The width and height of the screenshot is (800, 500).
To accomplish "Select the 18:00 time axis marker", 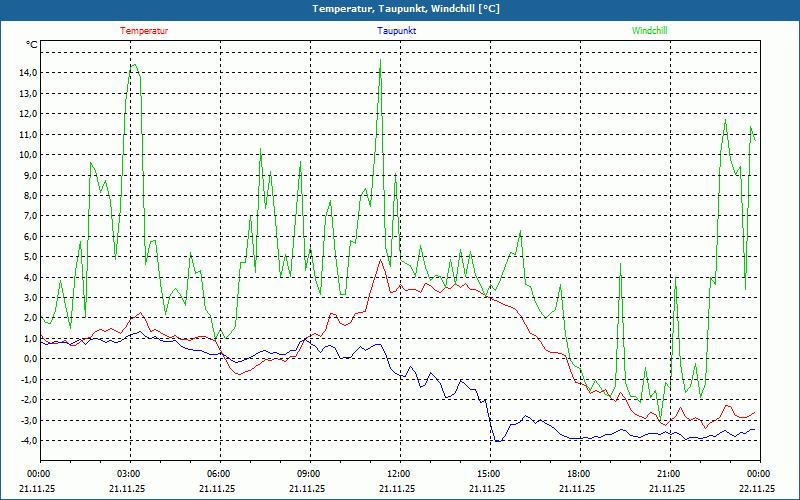I will (579, 474).
